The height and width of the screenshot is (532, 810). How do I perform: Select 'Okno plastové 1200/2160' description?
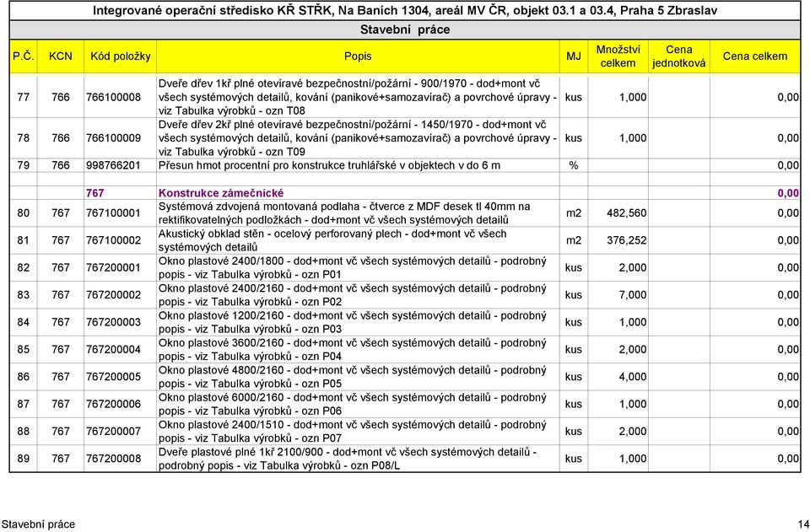point(353,323)
